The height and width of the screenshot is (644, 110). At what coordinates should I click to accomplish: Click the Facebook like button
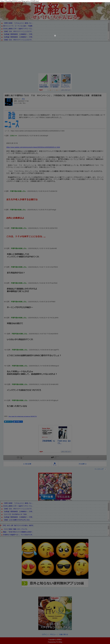click(18, 422)
